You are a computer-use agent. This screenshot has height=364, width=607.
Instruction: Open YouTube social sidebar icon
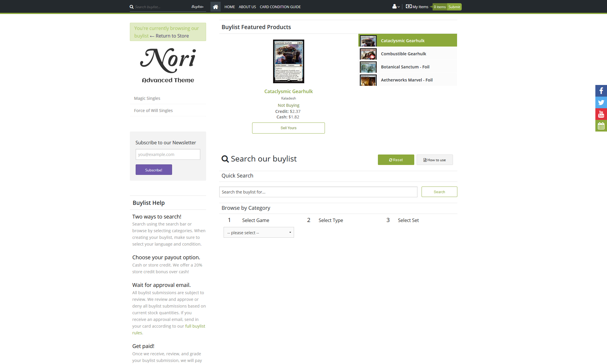pyautogui.click(x=601, y=114)
